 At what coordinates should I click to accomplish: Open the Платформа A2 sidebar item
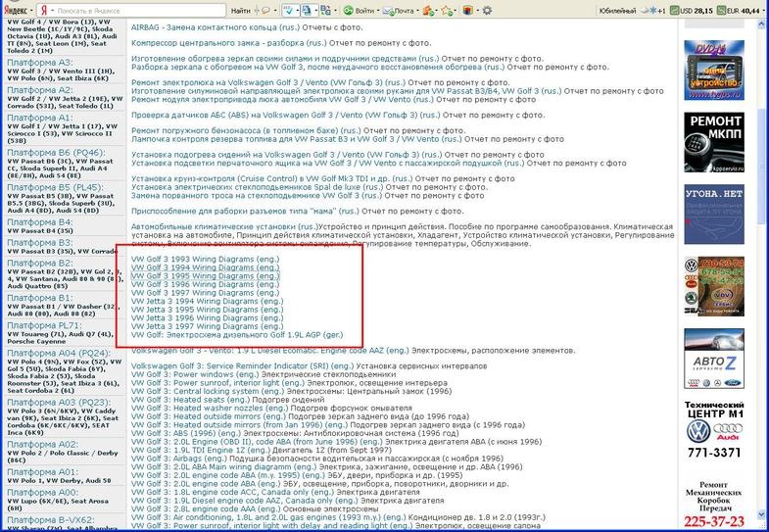(40, 90)
